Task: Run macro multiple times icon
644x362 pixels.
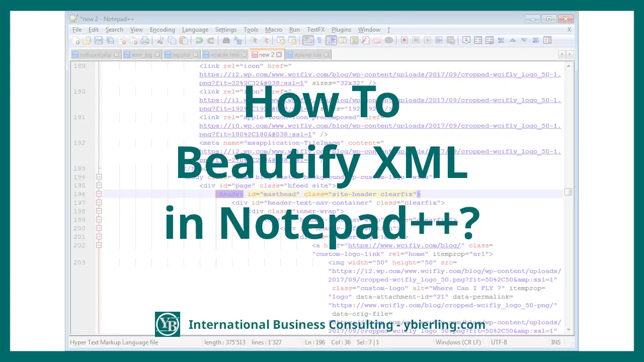Action: click(x=439, y=40)
